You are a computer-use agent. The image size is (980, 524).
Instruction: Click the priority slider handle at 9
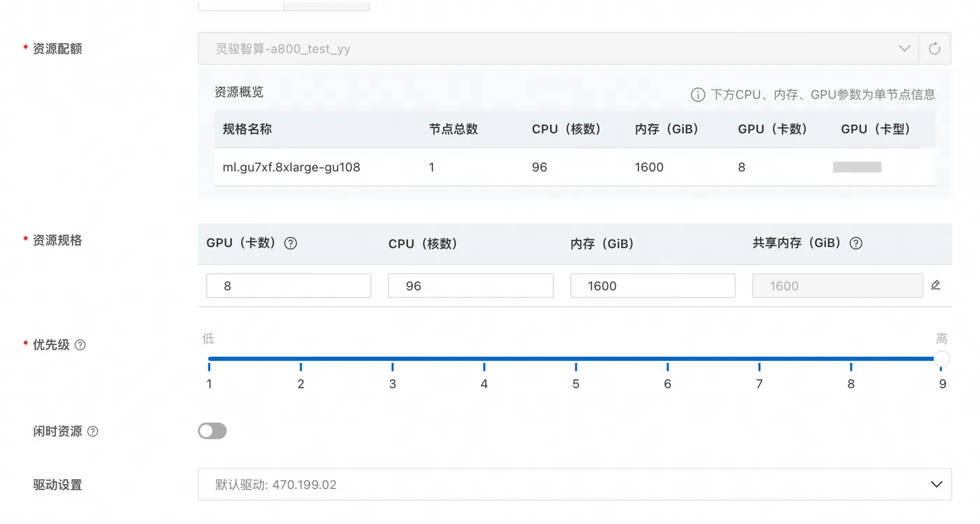942,359
